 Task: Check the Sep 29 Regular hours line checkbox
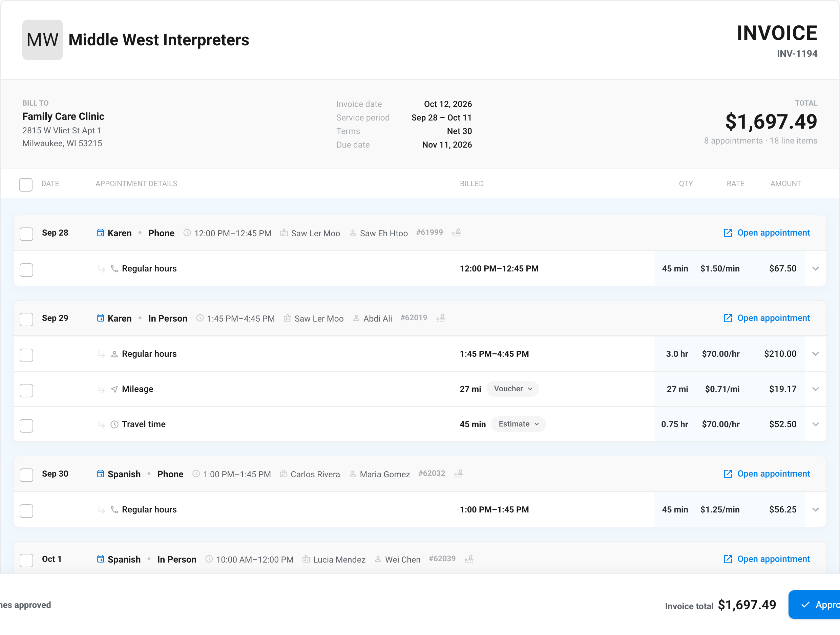click(26, 356)
